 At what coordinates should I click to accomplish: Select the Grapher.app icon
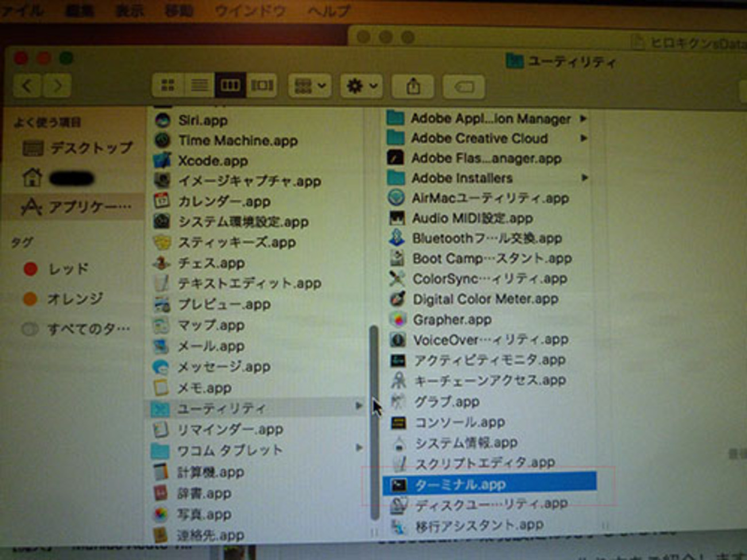(398, 319)
